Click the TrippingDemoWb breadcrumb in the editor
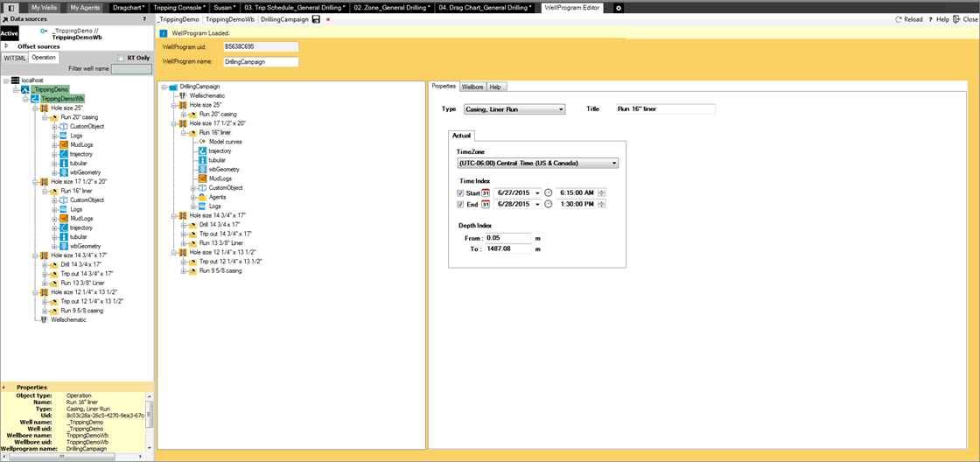This screenshot has width=980, height=462. click(231, 19)
